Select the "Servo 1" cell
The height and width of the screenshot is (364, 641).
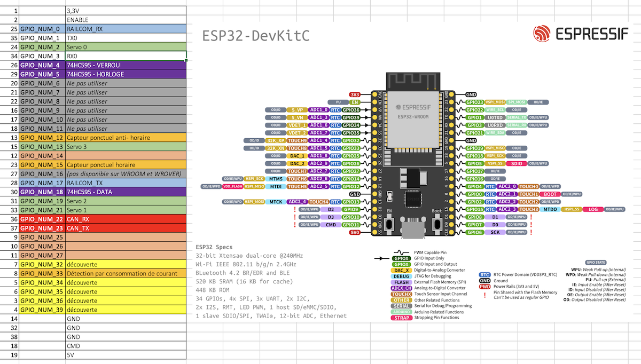(x=126, y=210)
